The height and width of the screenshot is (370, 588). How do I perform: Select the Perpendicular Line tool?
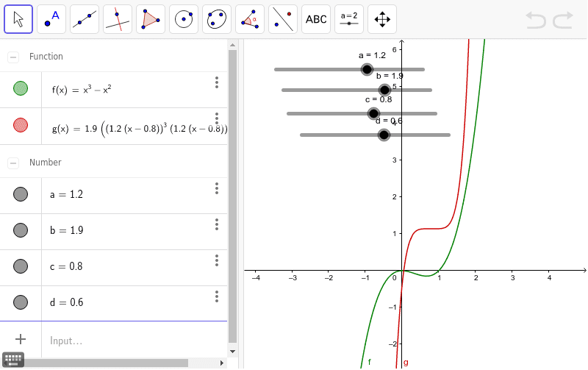point(118,19)
